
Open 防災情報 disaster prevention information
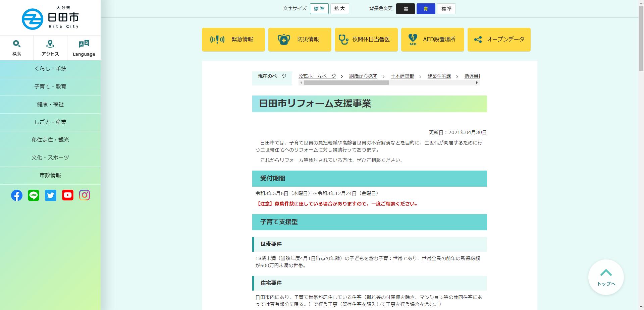coord(299,39)
